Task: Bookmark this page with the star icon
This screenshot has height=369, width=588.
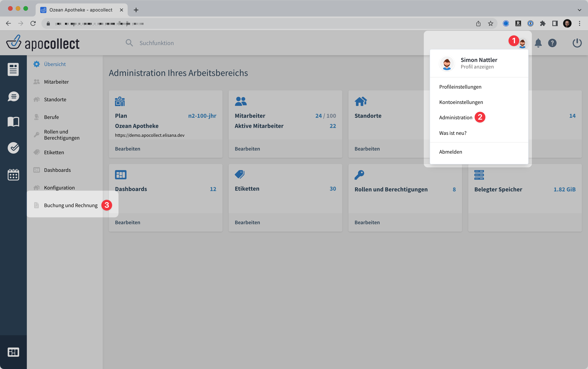Action: (x=490, y=23)
